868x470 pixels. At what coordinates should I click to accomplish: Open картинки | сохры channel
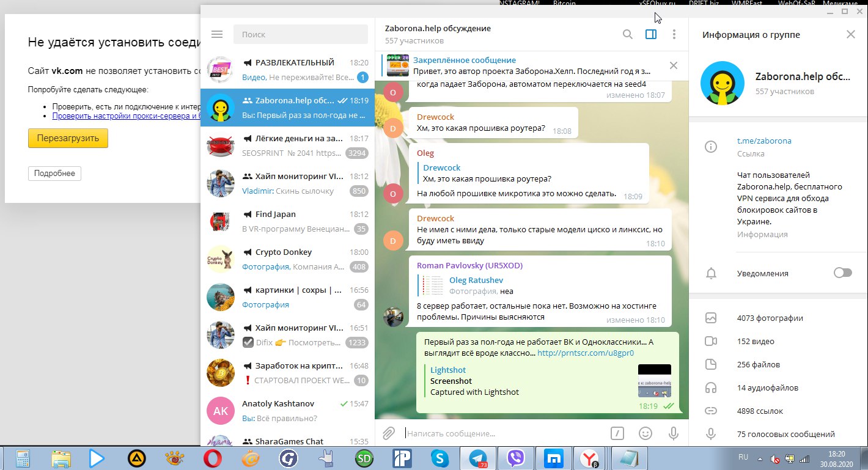287,297
